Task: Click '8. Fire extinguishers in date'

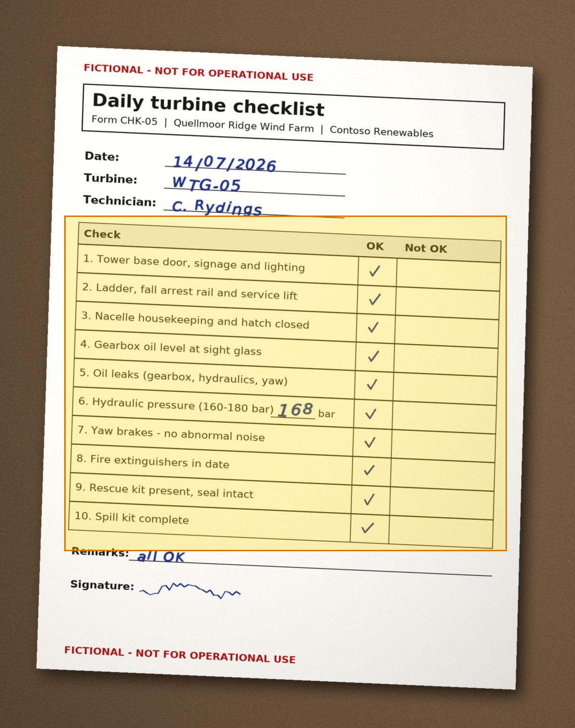Action: click(x=153, y=462)
